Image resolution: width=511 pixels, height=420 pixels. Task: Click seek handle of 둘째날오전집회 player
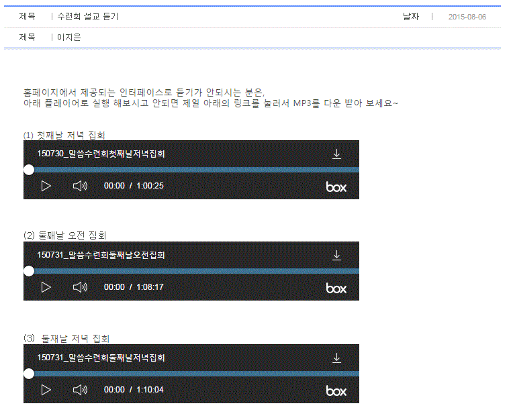(29, 271)
